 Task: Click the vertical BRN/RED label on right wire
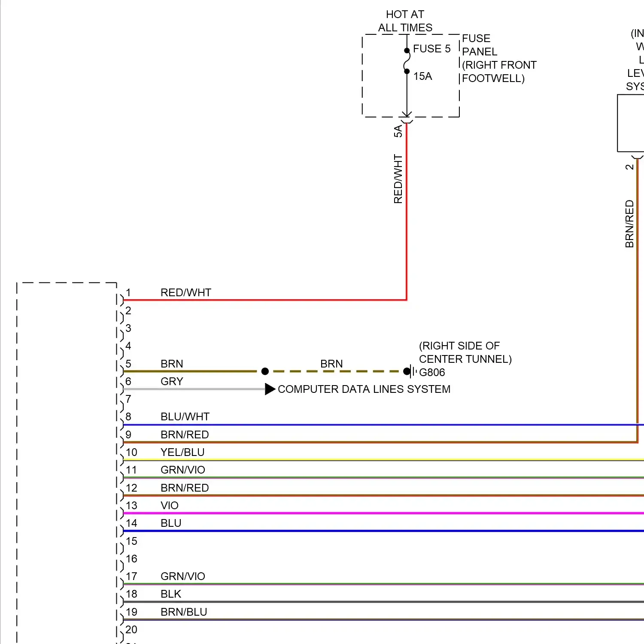629,224
